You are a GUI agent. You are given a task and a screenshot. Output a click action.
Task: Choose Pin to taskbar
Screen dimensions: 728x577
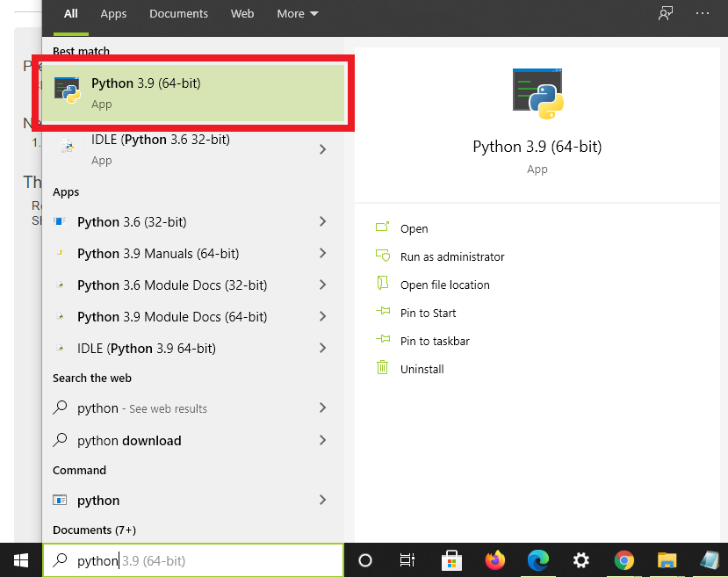pos(435,341)
